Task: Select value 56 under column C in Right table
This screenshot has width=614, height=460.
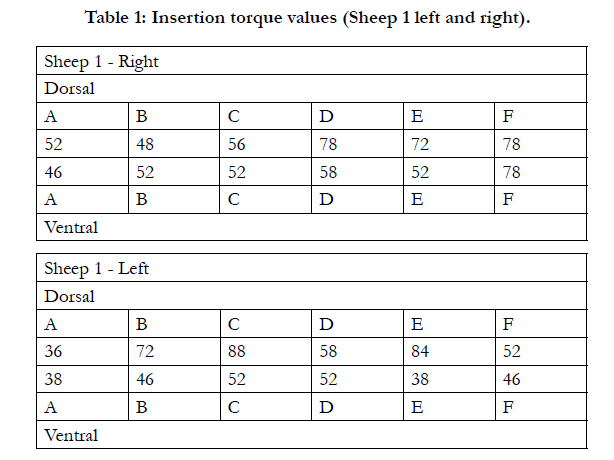Action: tap(237, 144)
